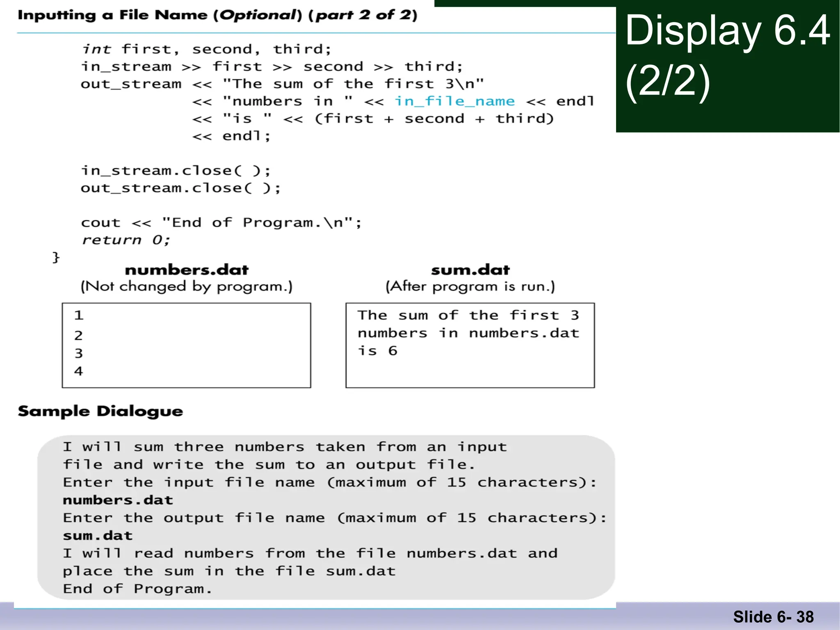The height and width of the screenshot is (630, 840).
Task: Click the line 'I will sum three numbers taken from an input'
Action: [285, 447]
